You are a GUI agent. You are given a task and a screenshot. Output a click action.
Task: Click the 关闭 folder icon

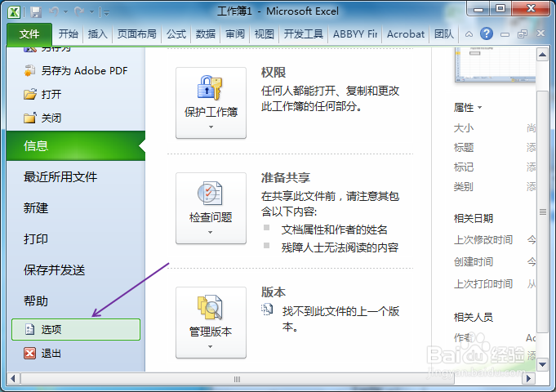click(x=30, y=118)
